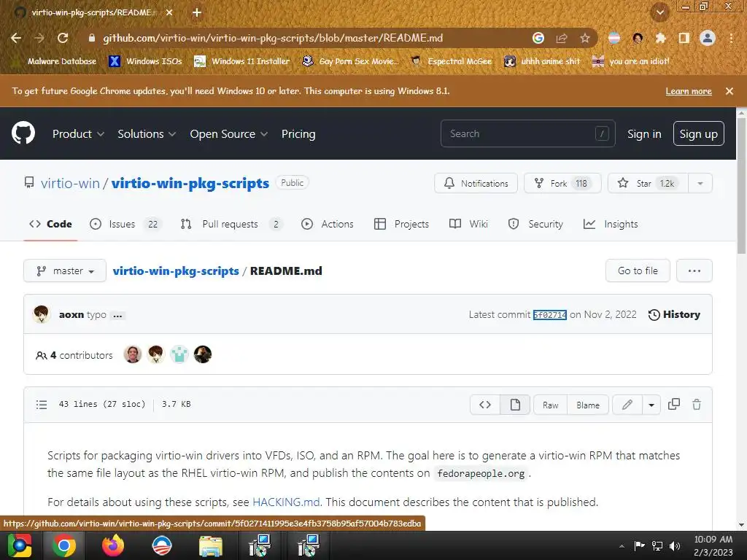This screenshot has height=560, width=747.
Task: Click Go to file button
Action: [638, 271]
